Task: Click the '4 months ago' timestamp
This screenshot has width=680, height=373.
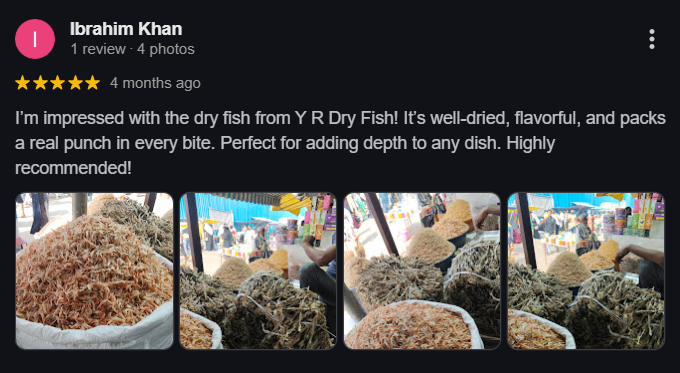Action: click(x=155, y=83)
